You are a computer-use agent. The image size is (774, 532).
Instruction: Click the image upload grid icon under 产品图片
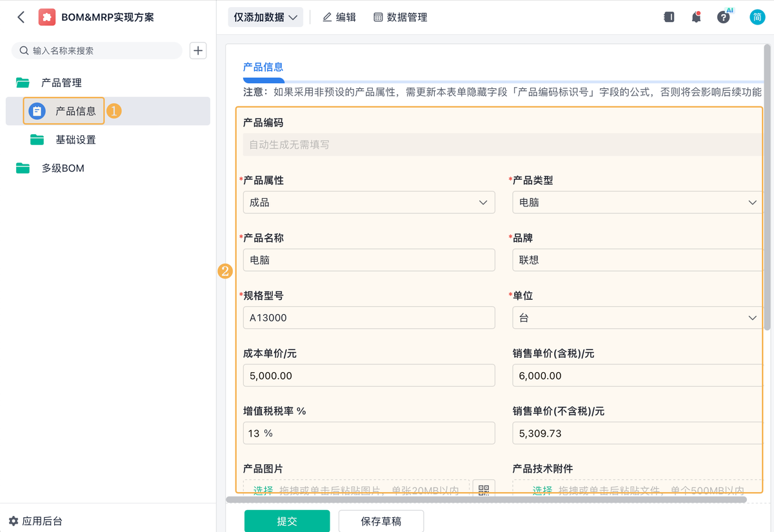coord(484,490)
